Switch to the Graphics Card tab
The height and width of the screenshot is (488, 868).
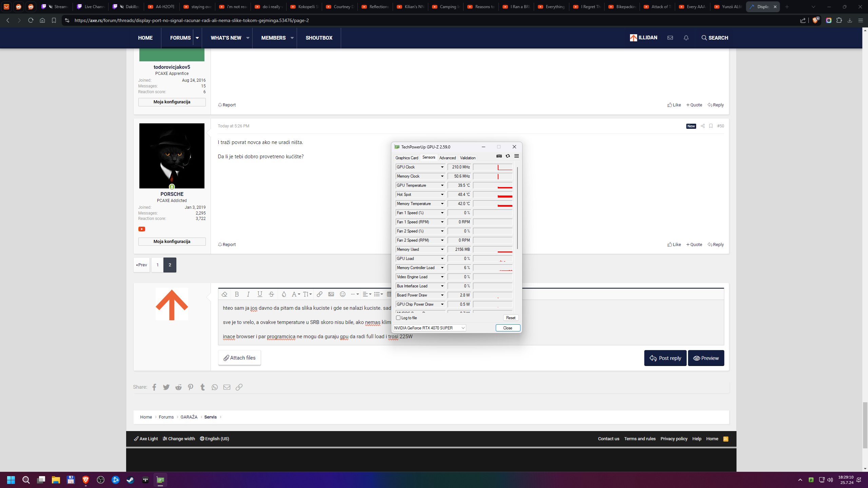point(407,158)
